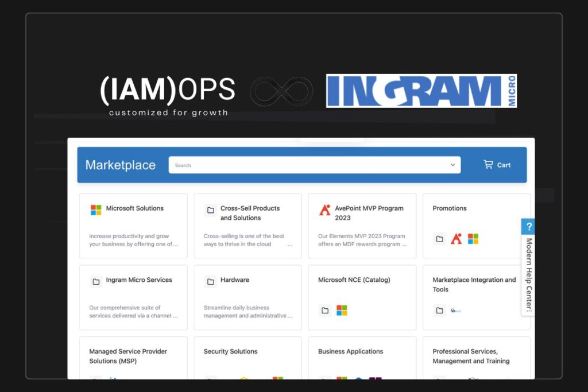Click the AvePoint logo on MVP Program card
This screenshot has width=588, height=392.
pos(325,210)
